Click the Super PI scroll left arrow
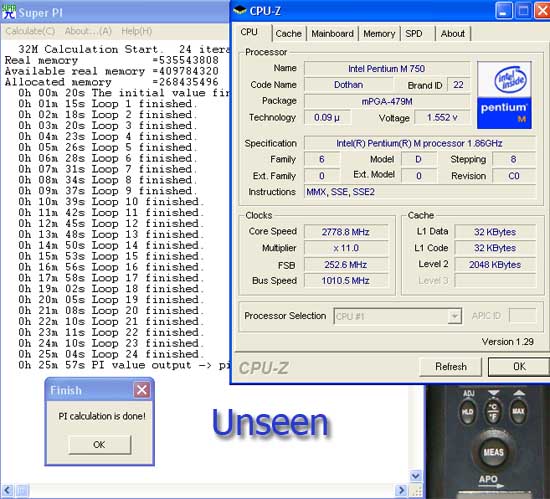 [8, 490]
